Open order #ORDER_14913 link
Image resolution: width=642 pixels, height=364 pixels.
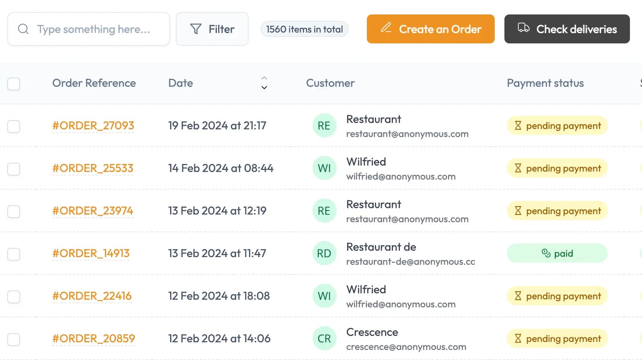(x=91, y=254)
